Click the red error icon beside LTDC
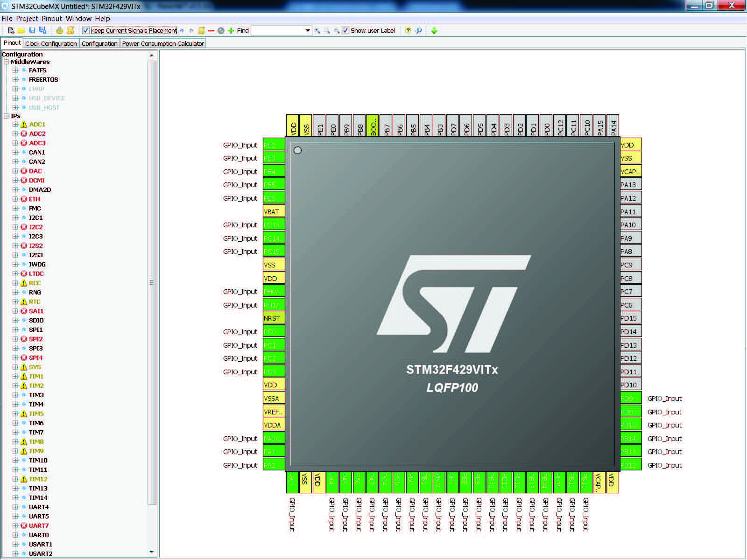This screenshot has width=747, height=560. 24,274
